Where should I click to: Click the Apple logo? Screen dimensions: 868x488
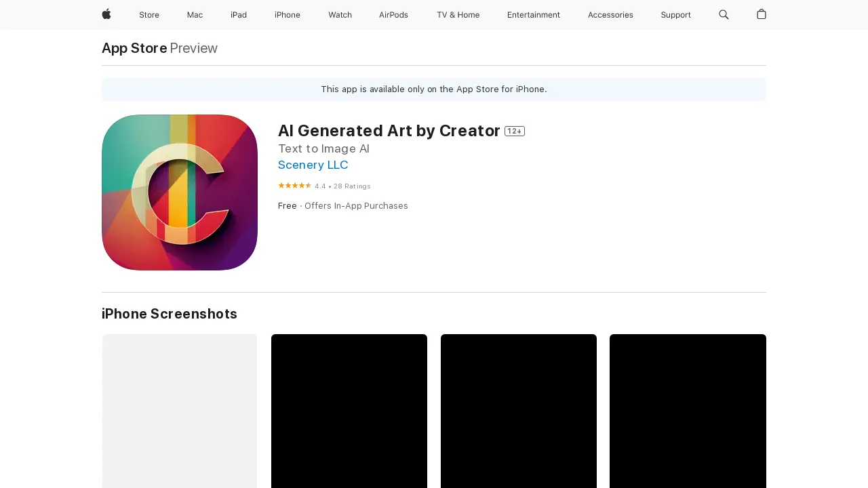[106, 15]
